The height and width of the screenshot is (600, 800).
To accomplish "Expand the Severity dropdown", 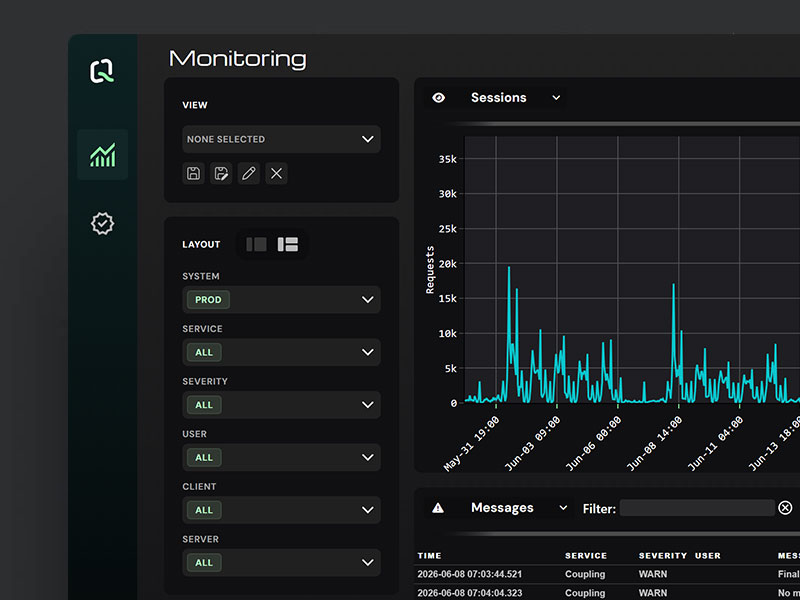I will tap(281, 405).
